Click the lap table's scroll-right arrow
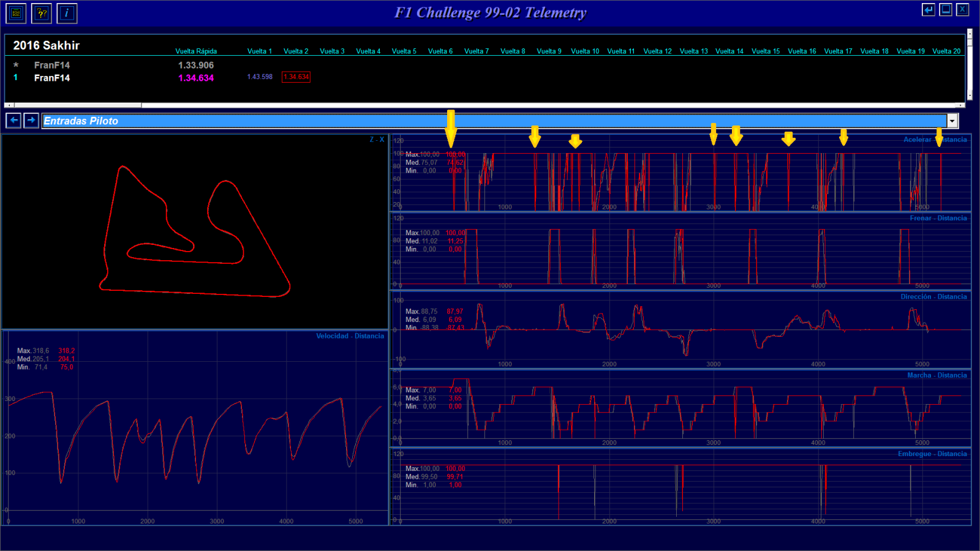This screenshot has width=980, height=551. (x=962, y=105)
